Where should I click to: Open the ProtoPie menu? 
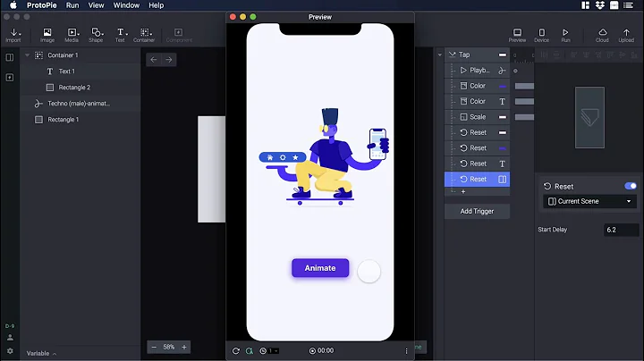(x=41, y=5)
